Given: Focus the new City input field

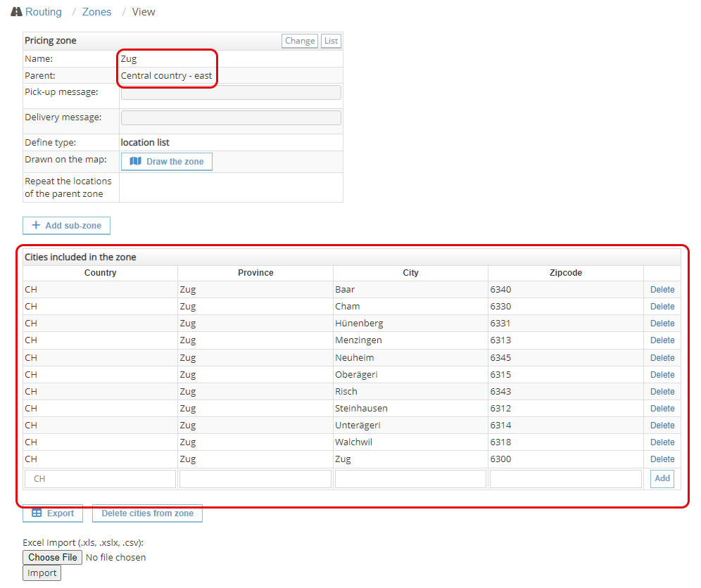Looking at the screenshot, I should coord(410,479).
